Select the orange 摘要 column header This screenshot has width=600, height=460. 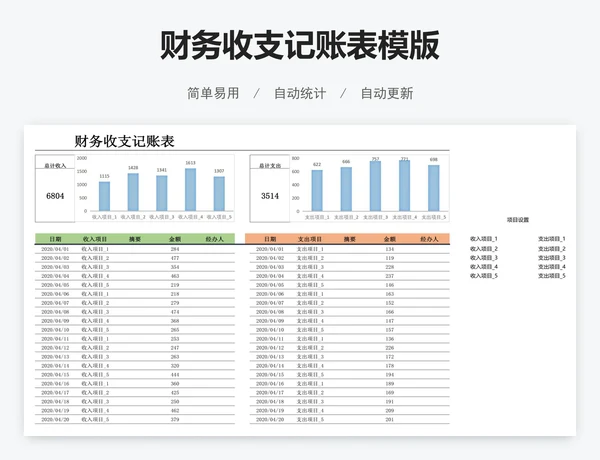tap(349, 239)
